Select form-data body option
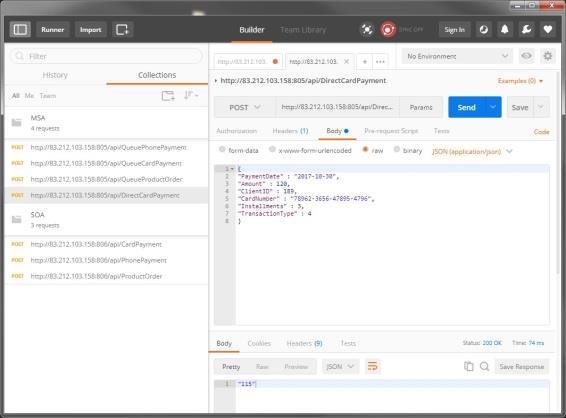Screen dimensions: 566x418 click(222, 149)
